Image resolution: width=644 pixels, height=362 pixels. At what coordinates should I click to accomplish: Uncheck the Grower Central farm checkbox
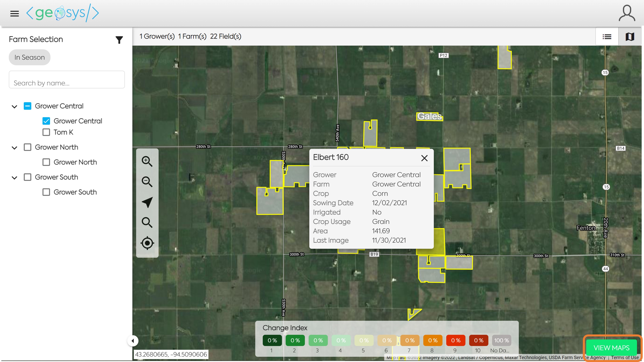coord(46,121)
